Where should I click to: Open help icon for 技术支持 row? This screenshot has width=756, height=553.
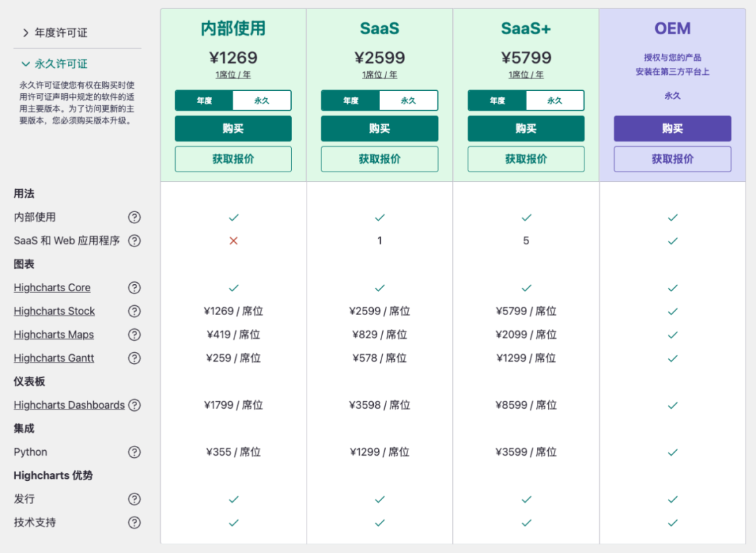pos(134,523)
